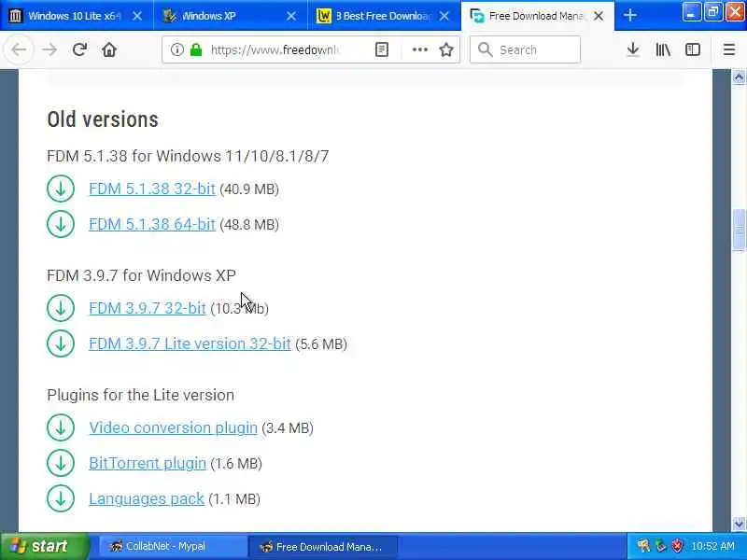Select the Free Download Manager tab
This screenshot has height=560, width=747.
[x=538, y=16]
